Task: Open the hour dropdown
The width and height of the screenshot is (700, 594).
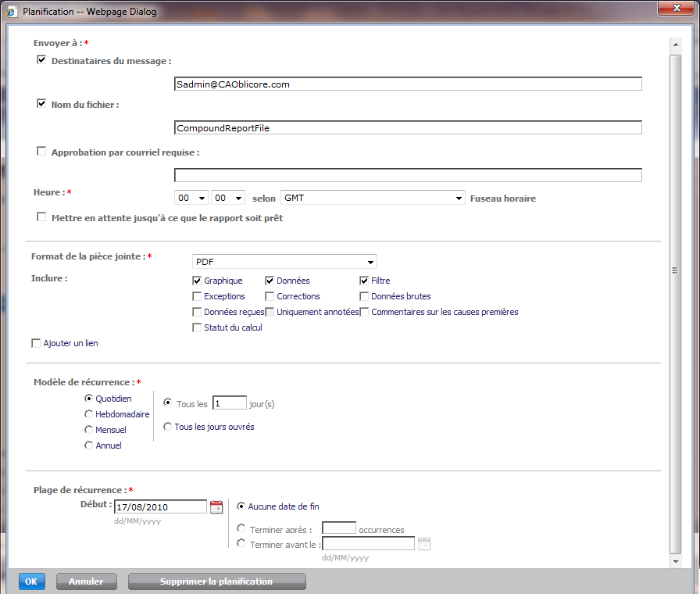Action: (x=191, y=198)
